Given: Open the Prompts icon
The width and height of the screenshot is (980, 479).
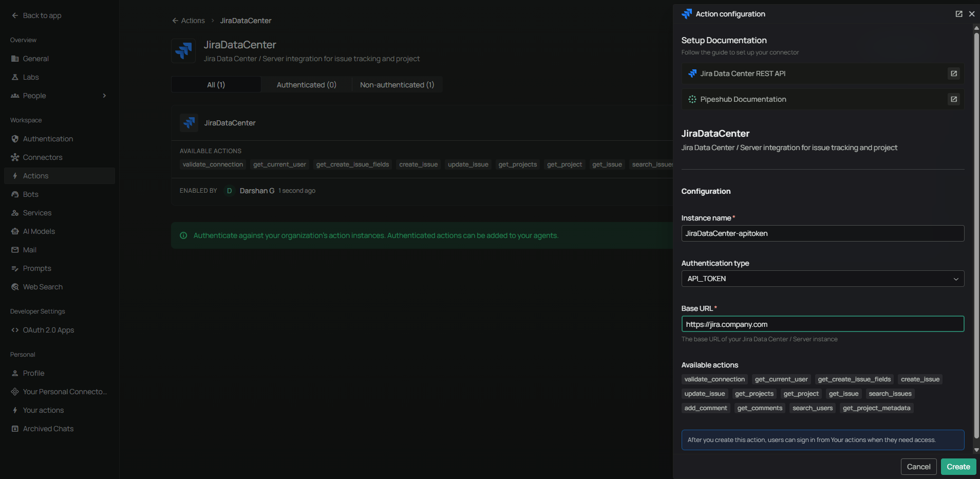Looking at the screenshot, I should pos(15,268).
